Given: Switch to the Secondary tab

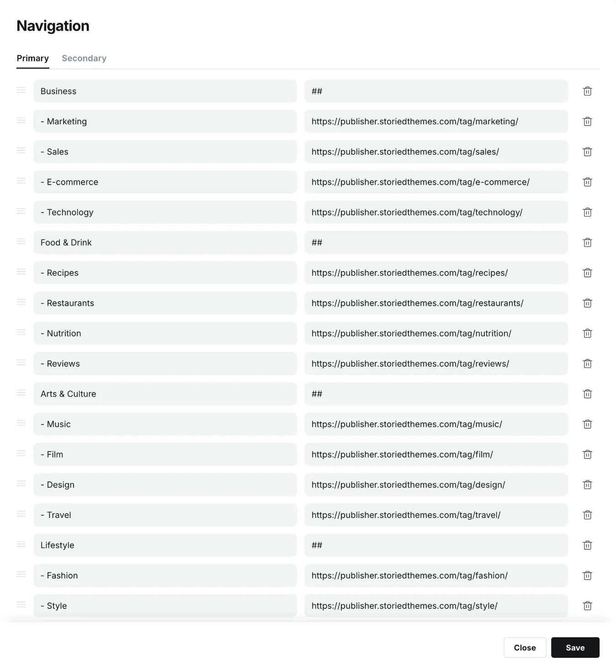Looking at the screenshot, I should (x=84, y=58).
